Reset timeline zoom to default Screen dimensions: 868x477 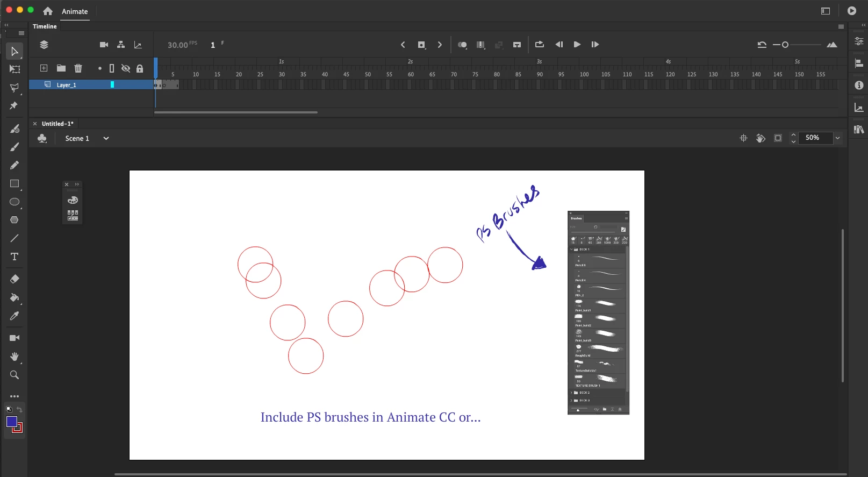(762, 45)
